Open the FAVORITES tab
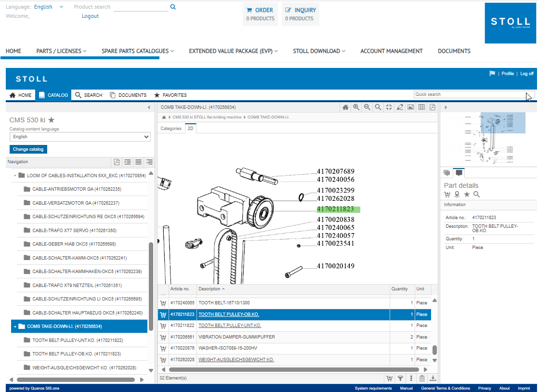Viewport: 538px width, 392px height. [x=171, y=95]
